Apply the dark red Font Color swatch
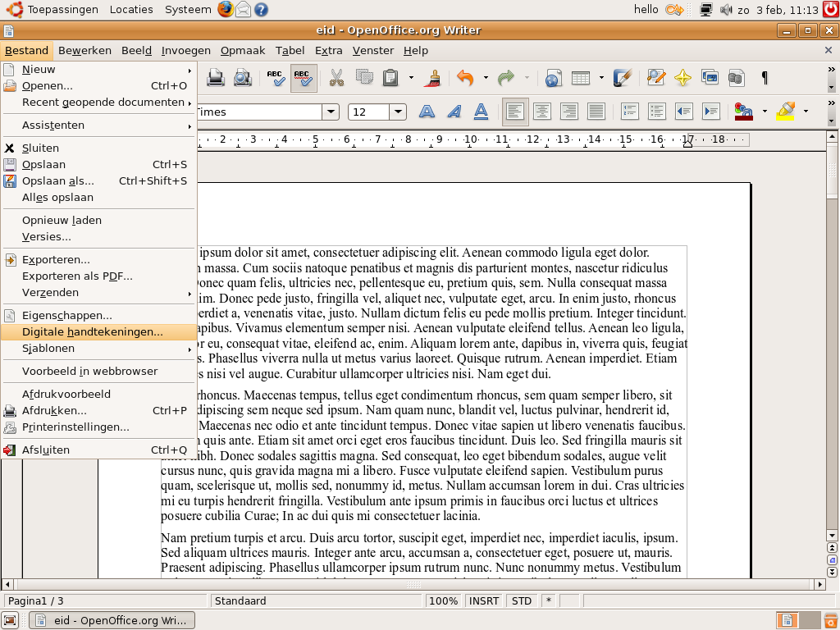 tap(744, 112)
